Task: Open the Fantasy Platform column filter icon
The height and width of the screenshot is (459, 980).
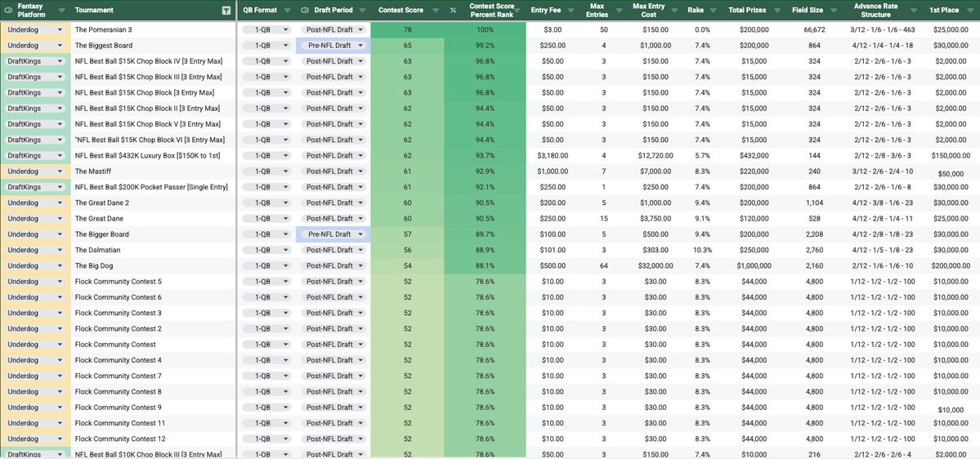Action: click(x=61, y=10)
